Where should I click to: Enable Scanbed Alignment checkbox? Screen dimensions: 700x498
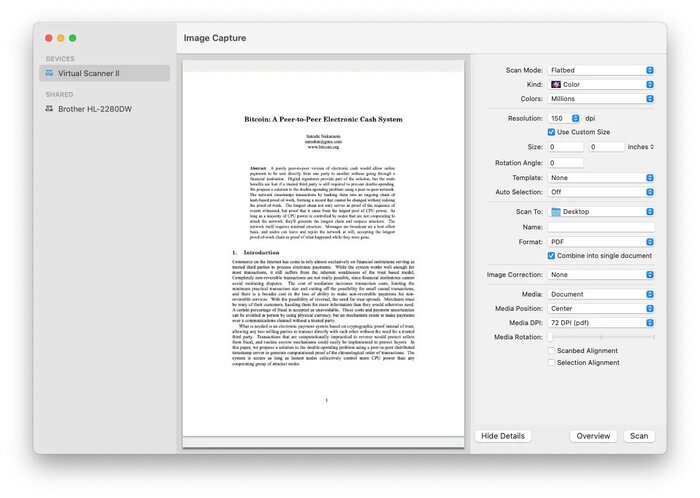(552, 351)
